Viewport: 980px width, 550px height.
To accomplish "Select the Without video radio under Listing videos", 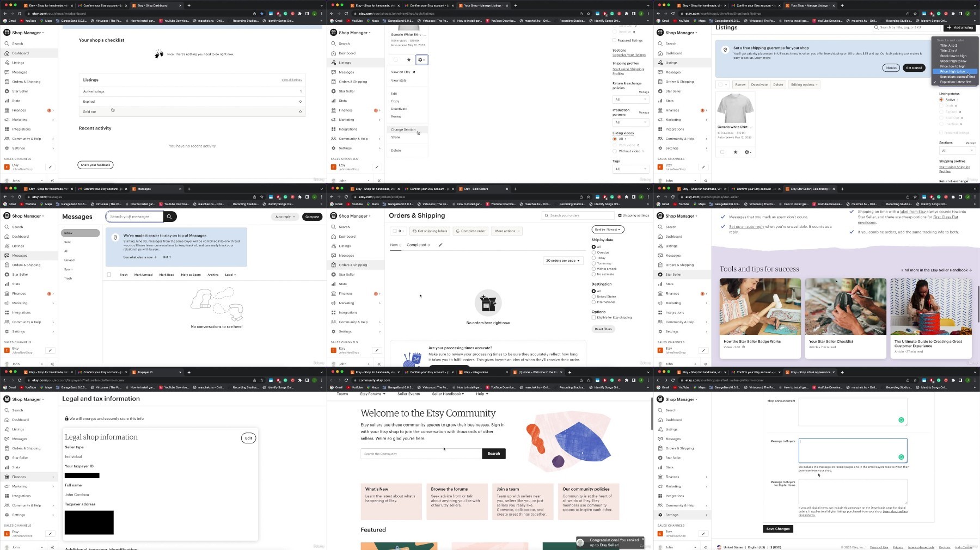I will [x=615, y=151].
